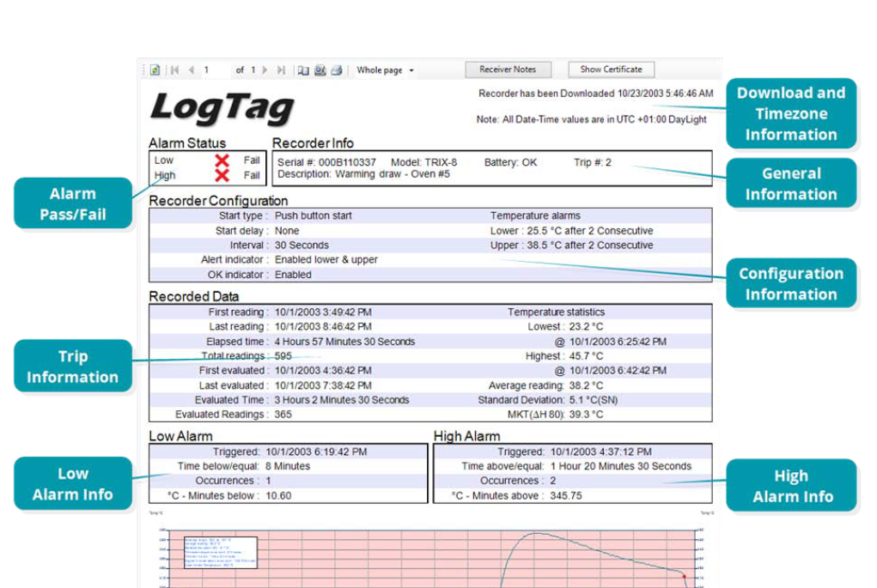877x588 pixels.
Task: Select the Alarm Pass/Fail callout label
Action: (73, 204)
